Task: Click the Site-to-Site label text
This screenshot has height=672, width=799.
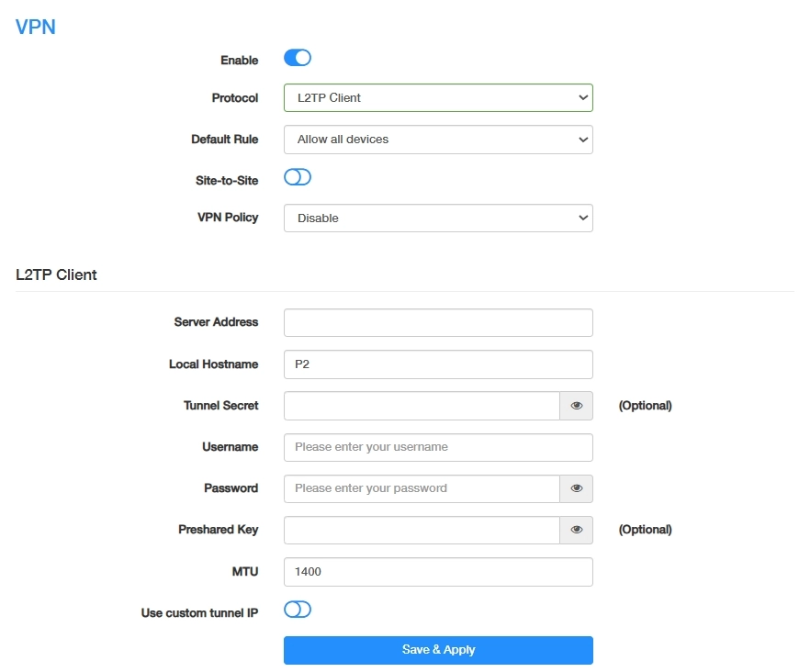Action: [228, 181]
